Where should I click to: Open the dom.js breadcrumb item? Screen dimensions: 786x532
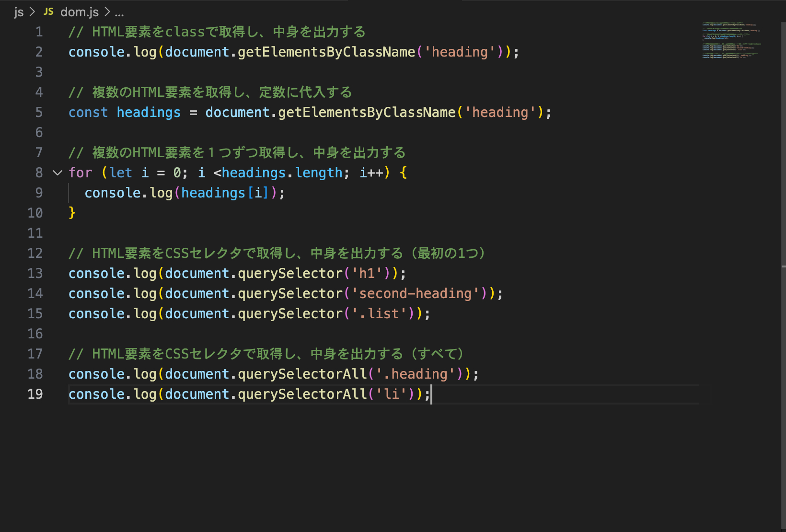[79, 12]
